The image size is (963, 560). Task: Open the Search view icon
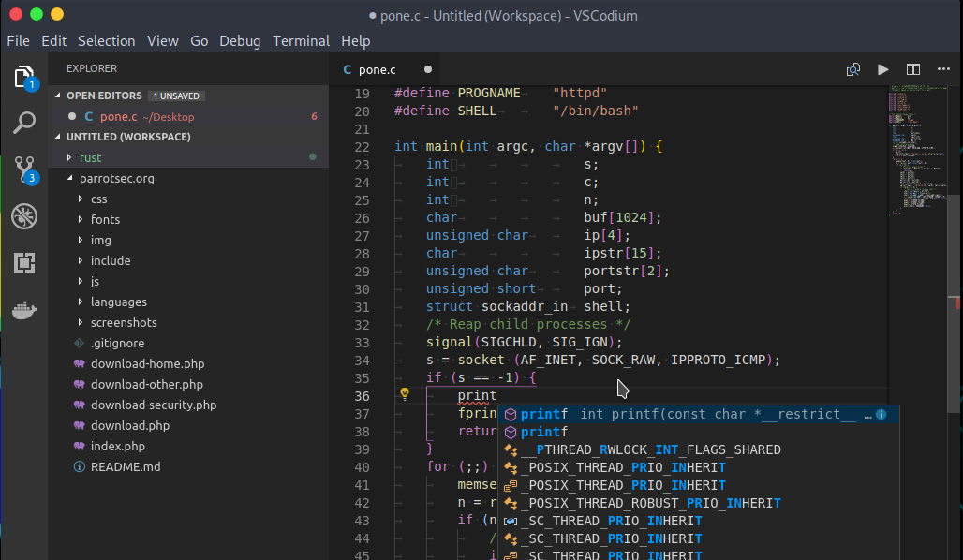[x=24, y=123]
